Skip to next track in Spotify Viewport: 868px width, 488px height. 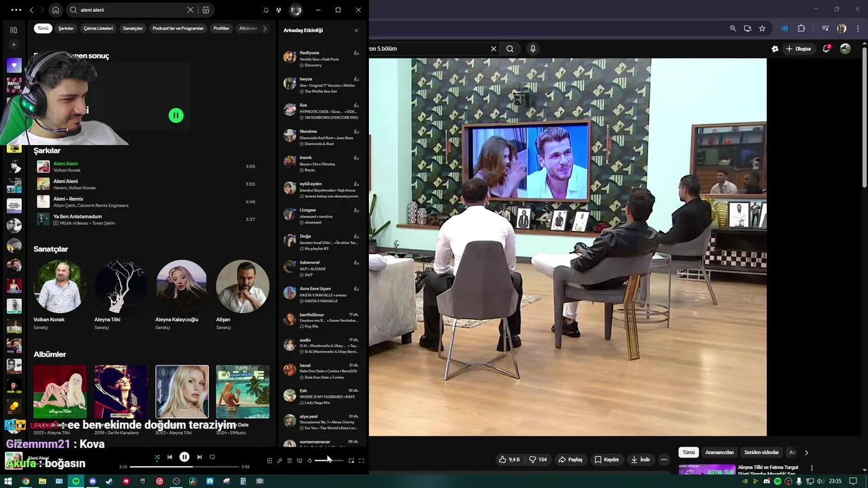click(x=199, y=457)
